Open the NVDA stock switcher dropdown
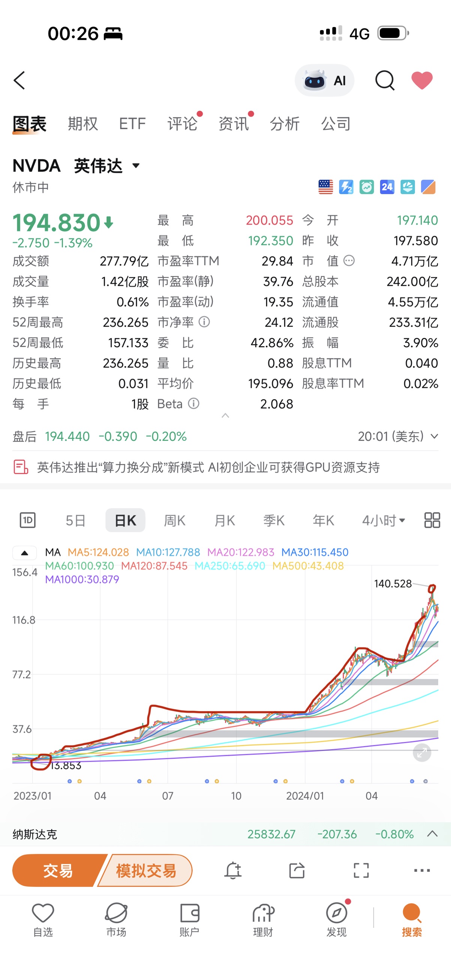Image resolution: width=451 pixels, height=980 pixels. 136,166
